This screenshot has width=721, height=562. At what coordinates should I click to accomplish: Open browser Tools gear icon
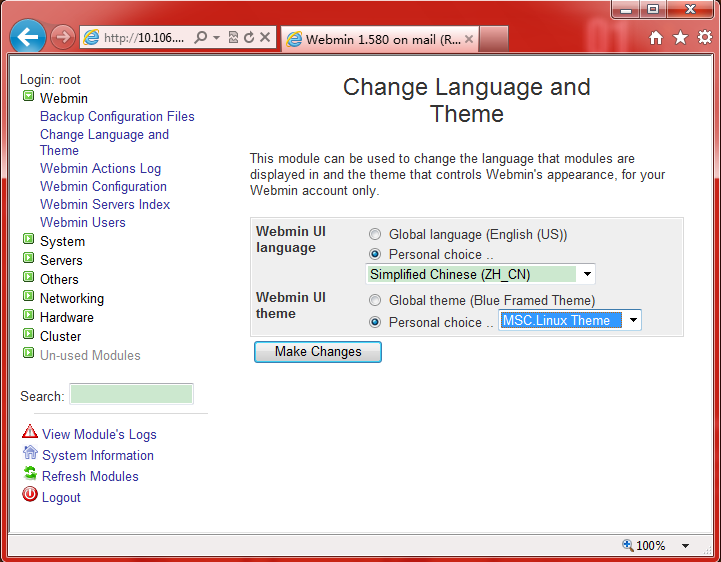coord(705,38)
